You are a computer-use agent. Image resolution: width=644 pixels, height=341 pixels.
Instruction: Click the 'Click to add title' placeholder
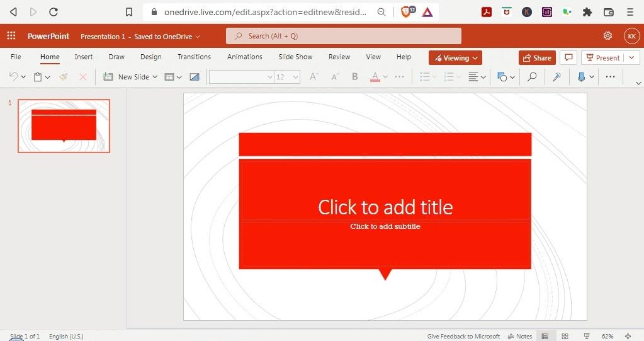(x=385, y=207)
